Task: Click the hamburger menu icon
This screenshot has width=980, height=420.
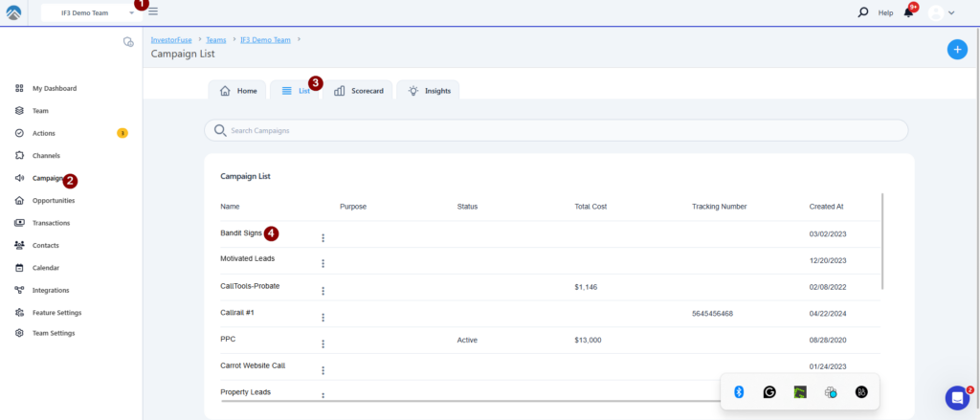Action: tap(153, 12)
